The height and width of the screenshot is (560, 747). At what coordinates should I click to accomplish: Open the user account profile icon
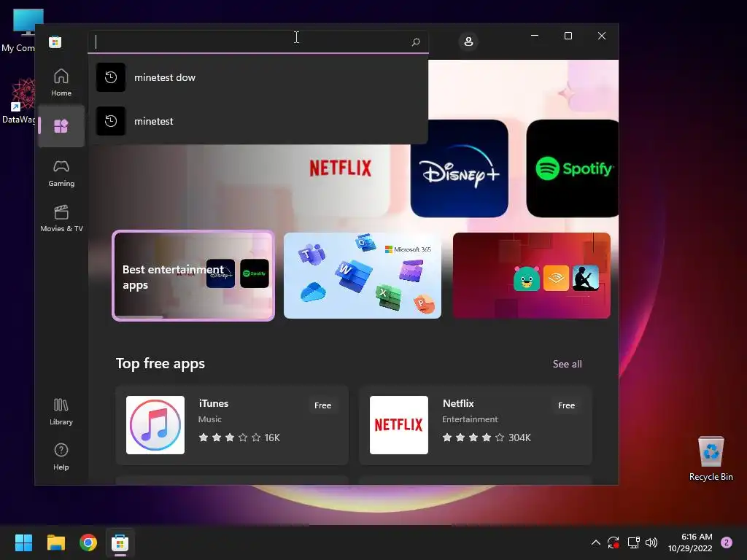pyautogui.click(x=468, y=42)
